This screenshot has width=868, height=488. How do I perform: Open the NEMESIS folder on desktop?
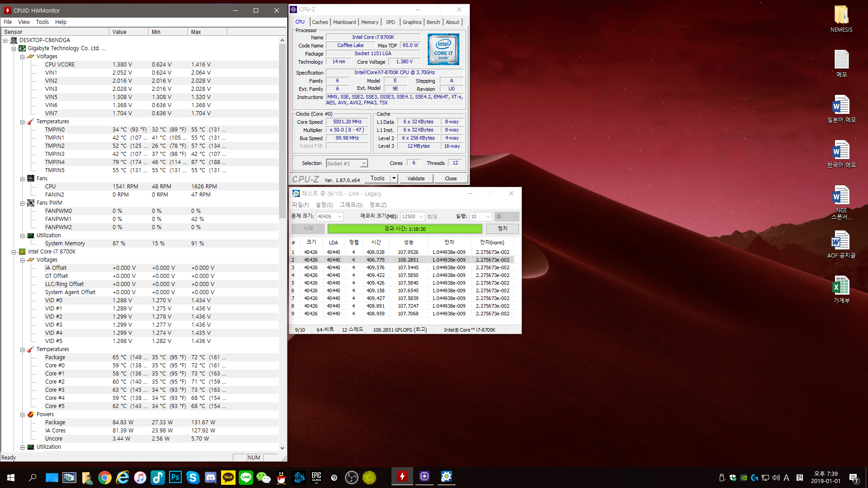841,16
